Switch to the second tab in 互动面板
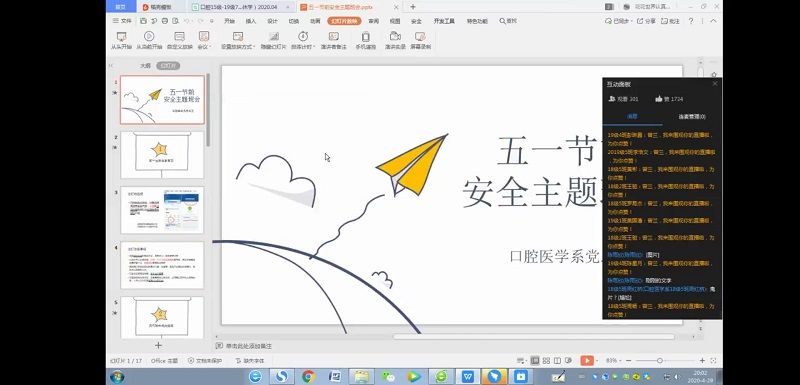 (x=692, y=116)
